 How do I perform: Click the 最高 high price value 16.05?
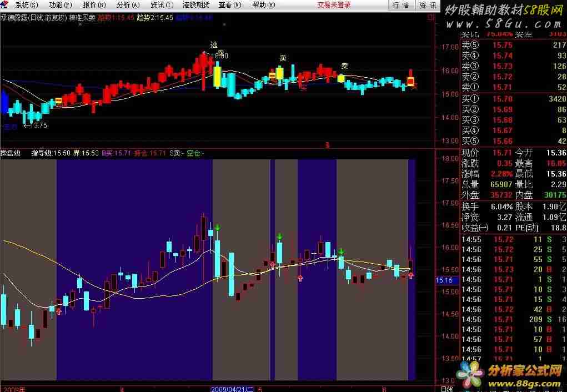coord(556,163)
